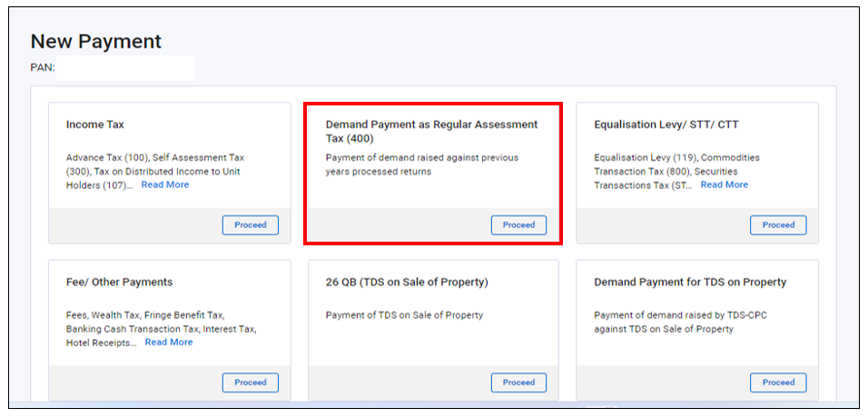The height and width of the screenshot is (418, 868).
Task: Click the "Payment of TDS on Sale of Property" description
Action: [404, 315]
